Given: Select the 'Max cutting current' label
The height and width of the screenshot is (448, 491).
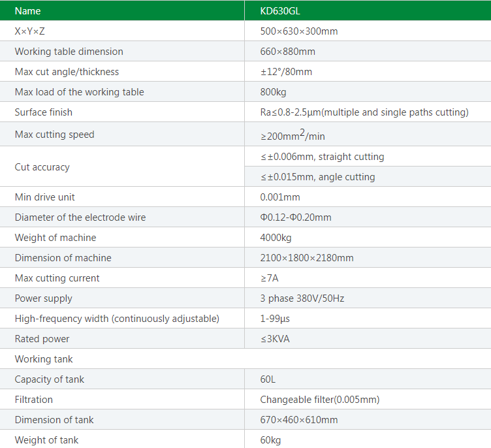Looking at the screenshot, I should click(x=57, y=278).
